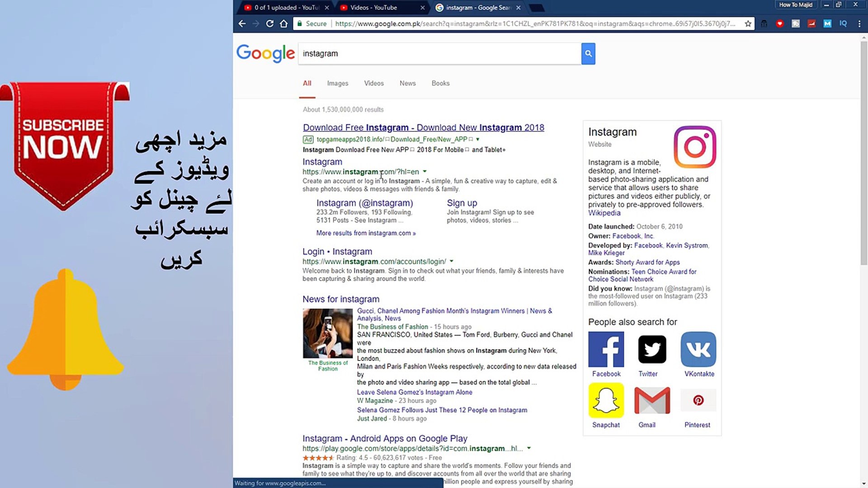The image size is (868, 488).
Task: Expand arrow beside Google Play result URL
Action: click(x=528, y=448)
